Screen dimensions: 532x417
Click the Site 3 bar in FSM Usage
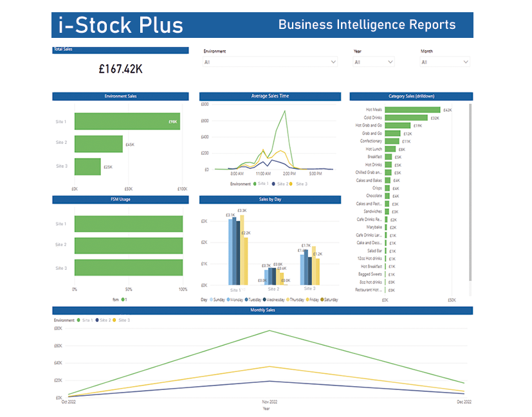pos(129,267)
